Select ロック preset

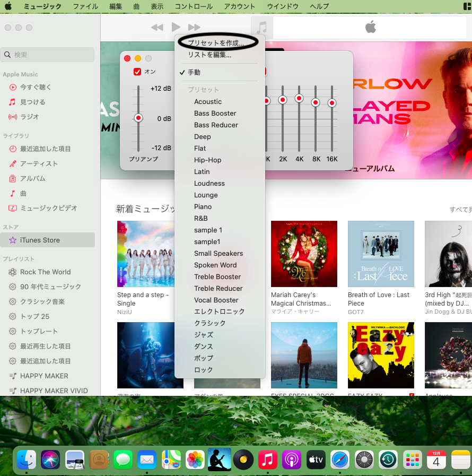[220, 370]
